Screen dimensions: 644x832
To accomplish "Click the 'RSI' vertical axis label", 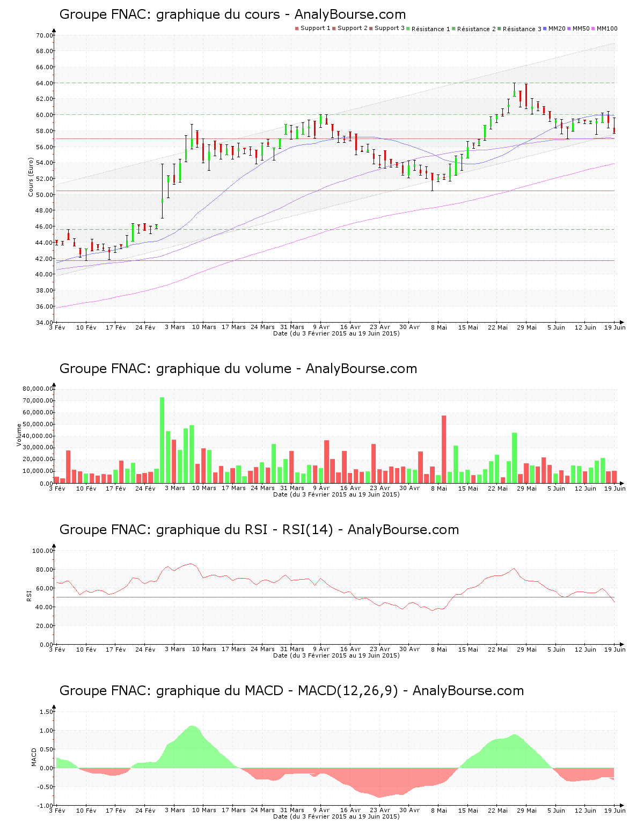I will pos(29,596).
